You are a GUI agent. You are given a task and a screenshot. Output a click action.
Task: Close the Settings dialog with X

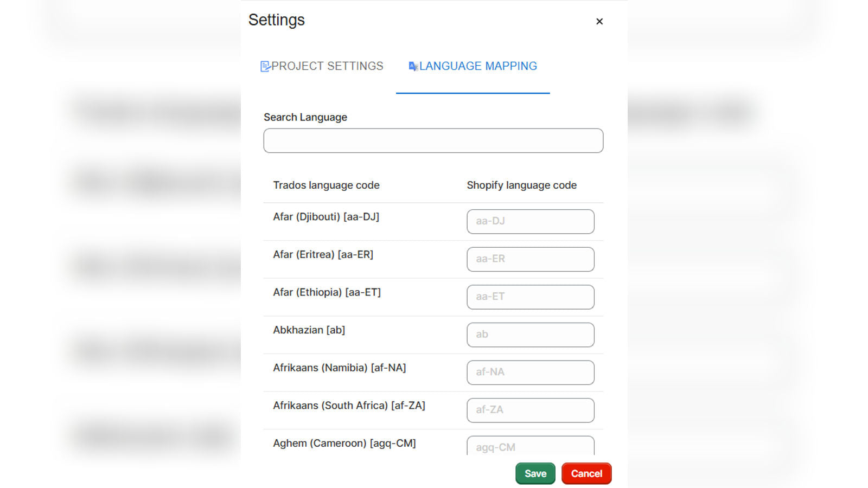click(599, 21)
